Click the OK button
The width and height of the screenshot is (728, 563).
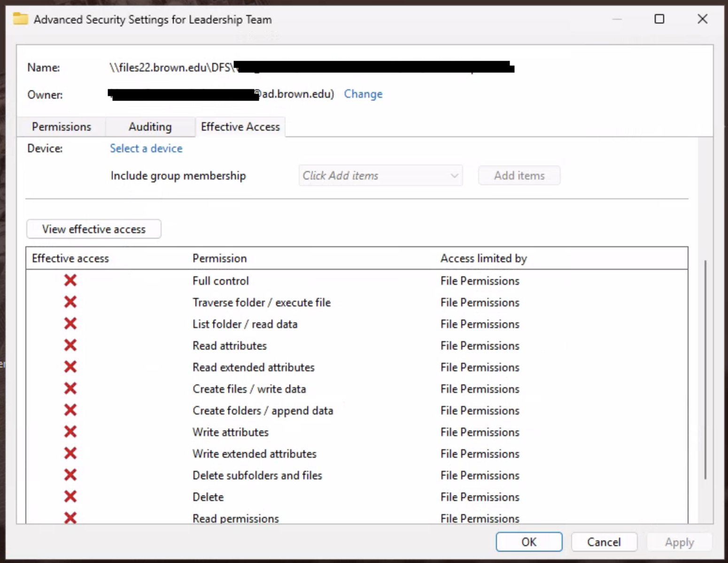pos(529,542)
